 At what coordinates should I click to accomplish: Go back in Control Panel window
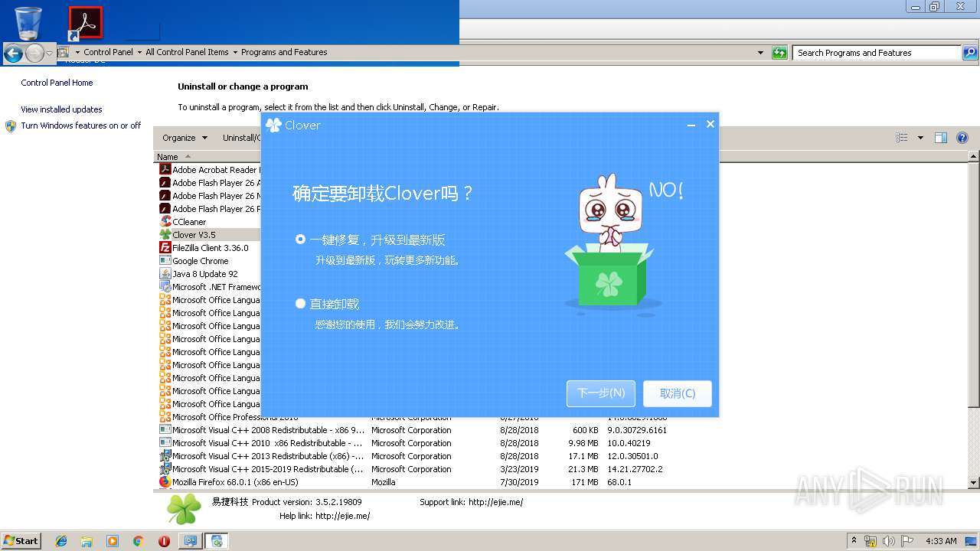click(x=13, y=53)
